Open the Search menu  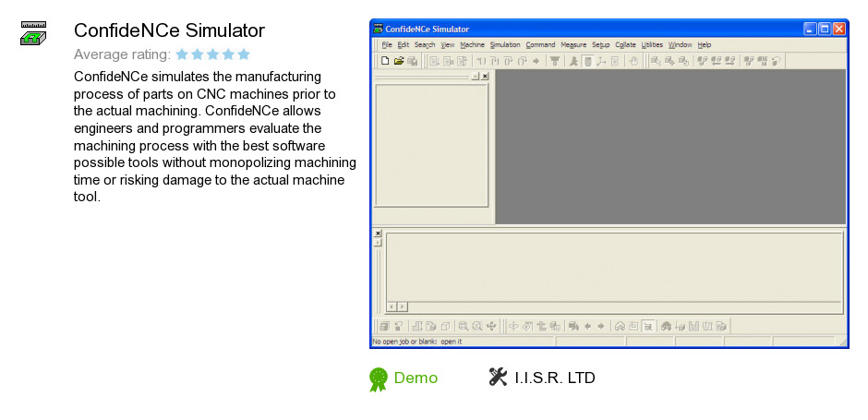(x=425, y=45)
